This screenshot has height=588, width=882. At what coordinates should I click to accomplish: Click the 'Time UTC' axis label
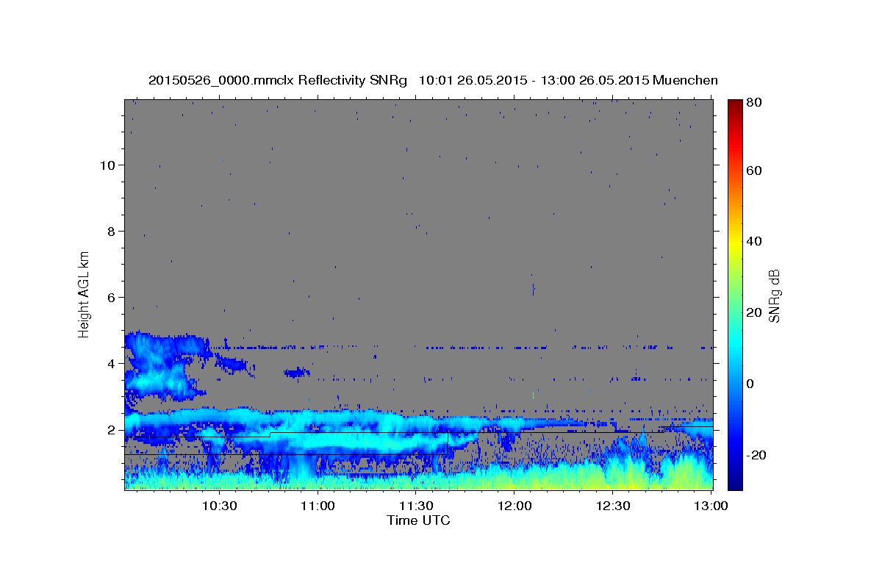(418, 520)
